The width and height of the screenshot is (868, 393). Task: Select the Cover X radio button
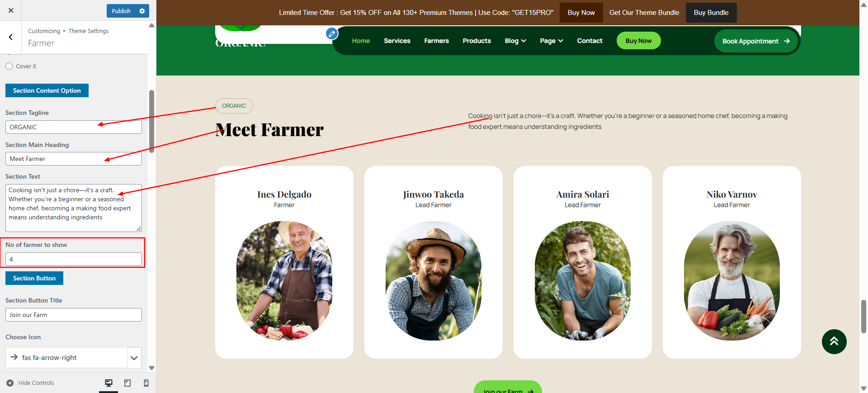[x=9, y=66]
